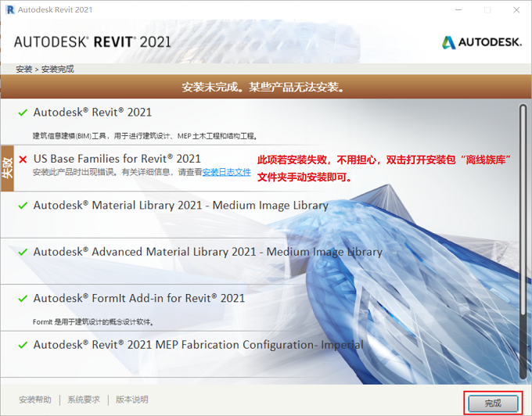Image resolution: width=532 pixels, height=416 pixels.
Task: Minimize the Autodesk Revit 2021 installer window
Action: (458, 10)
